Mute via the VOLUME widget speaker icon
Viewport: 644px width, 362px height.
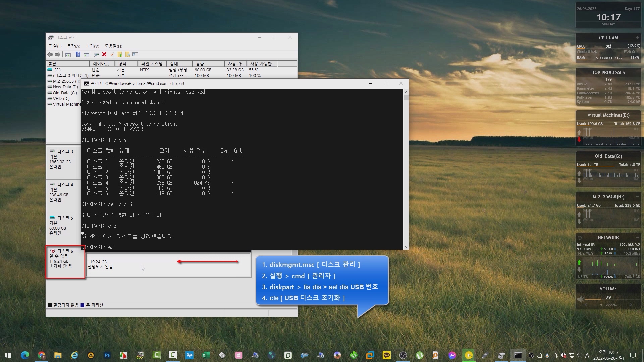point(580,299)
